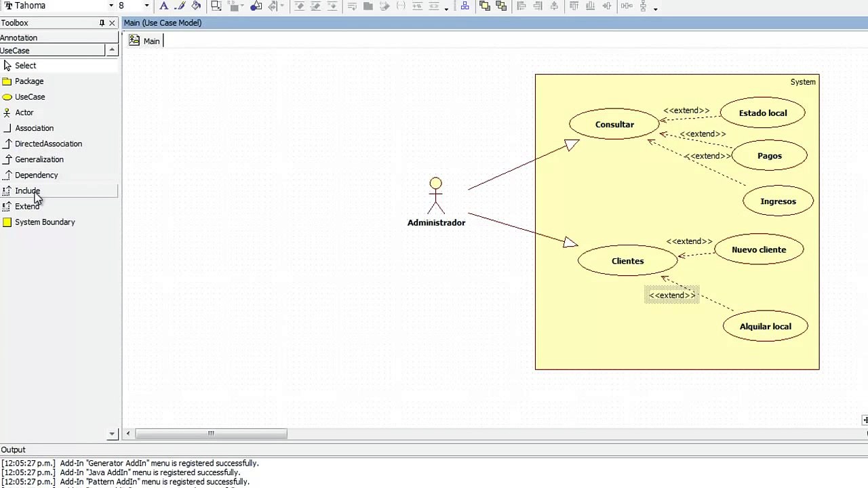This screenshot has height=488, width=868.
Task: Pin the Toolbox panel with pushpin icon
Action: point(102,23)
